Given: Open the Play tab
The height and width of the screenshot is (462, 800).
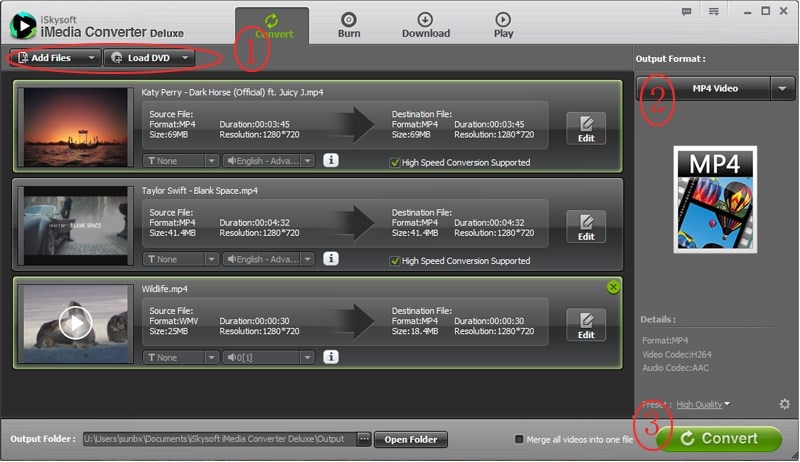Looking at the screenshot, I should (503, 25).
